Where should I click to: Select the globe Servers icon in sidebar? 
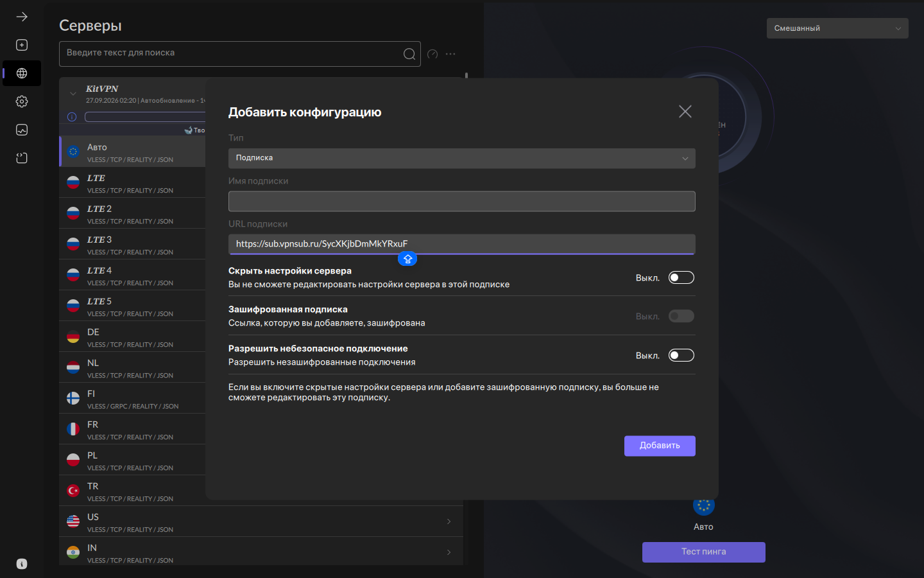click(22, 73)
